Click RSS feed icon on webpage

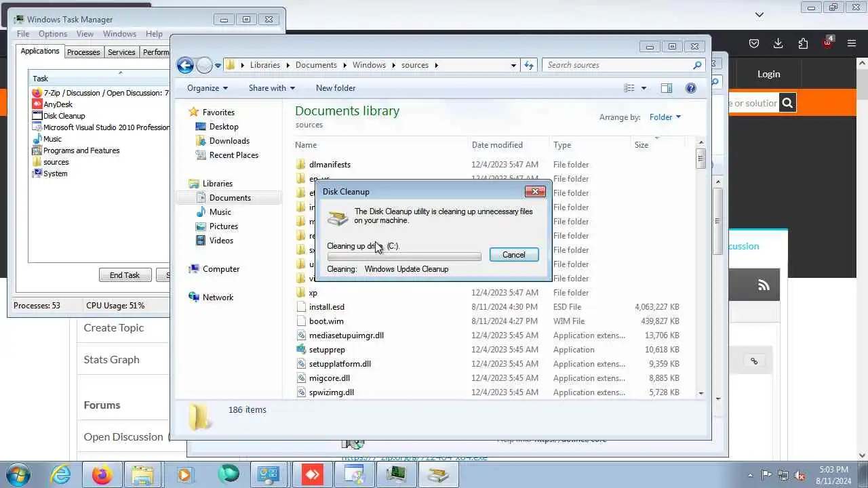[764, 285]
